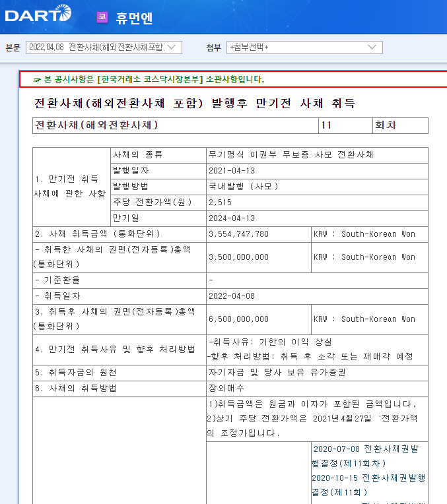
Task: Click the face value total 3,500,000,000
Action: 238,257
